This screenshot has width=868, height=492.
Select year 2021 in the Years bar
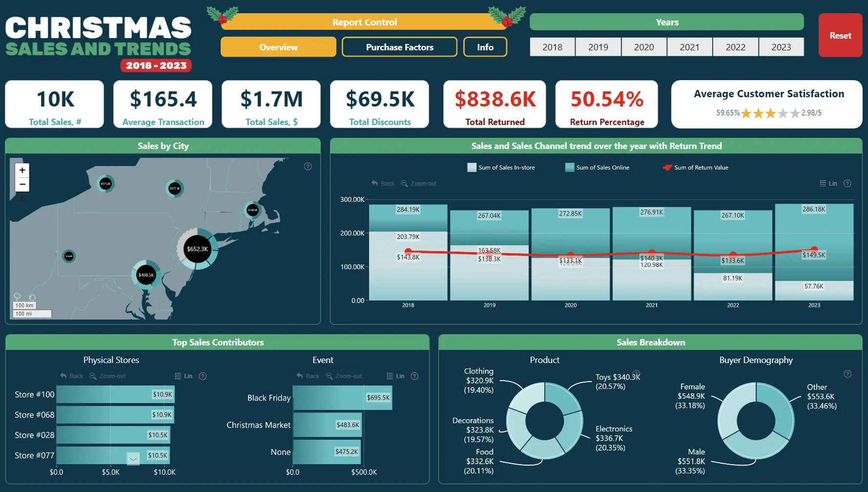click(x=689, y=47)
